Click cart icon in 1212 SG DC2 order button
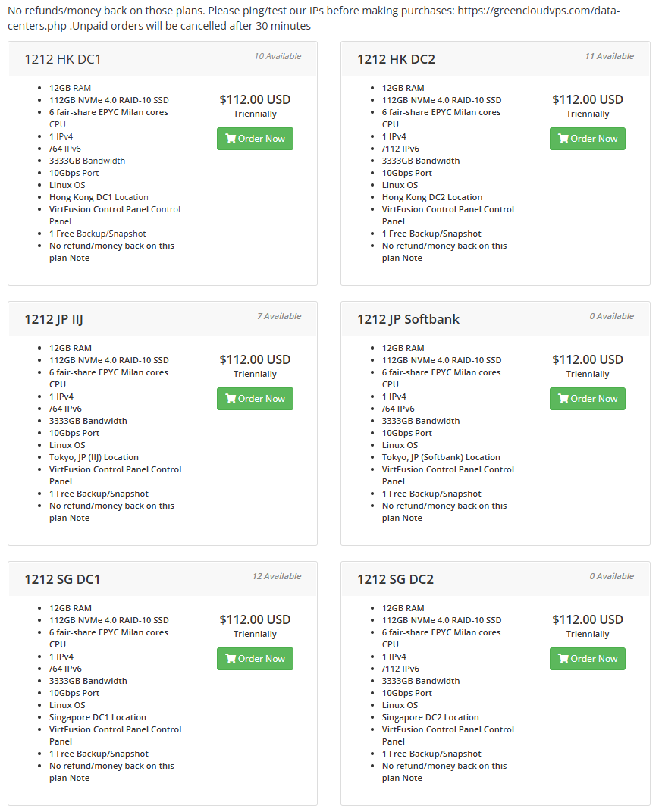 point(563,659)
